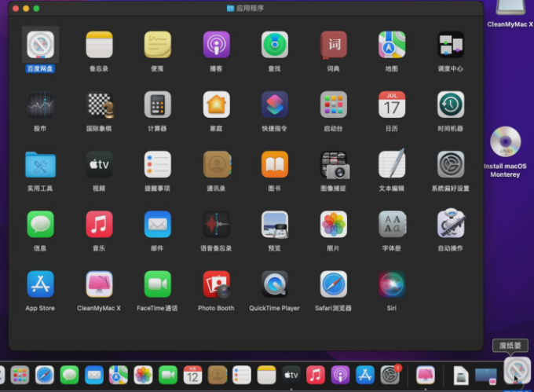Open 照片 Photos in the Applications window

[334, 225]
